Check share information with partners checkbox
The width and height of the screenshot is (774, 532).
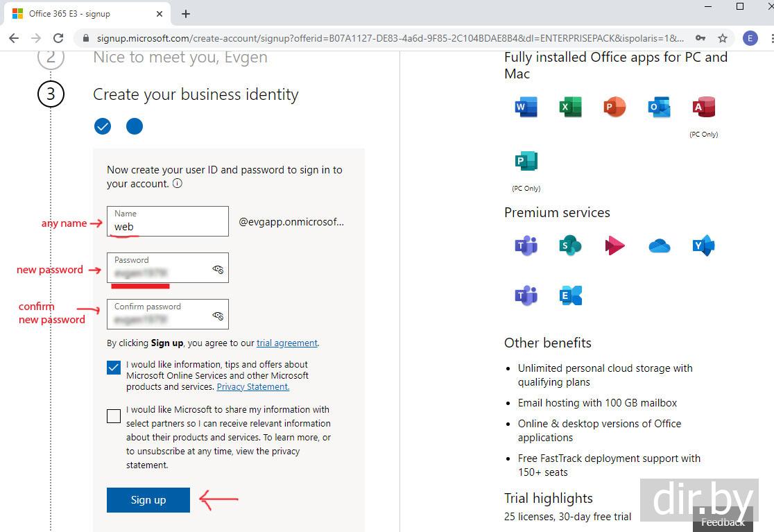(114, 416)
